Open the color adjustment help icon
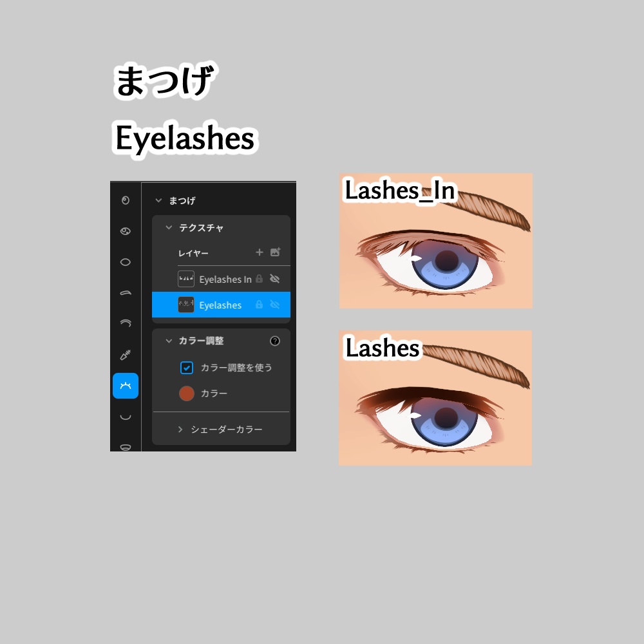 (275, 341)
